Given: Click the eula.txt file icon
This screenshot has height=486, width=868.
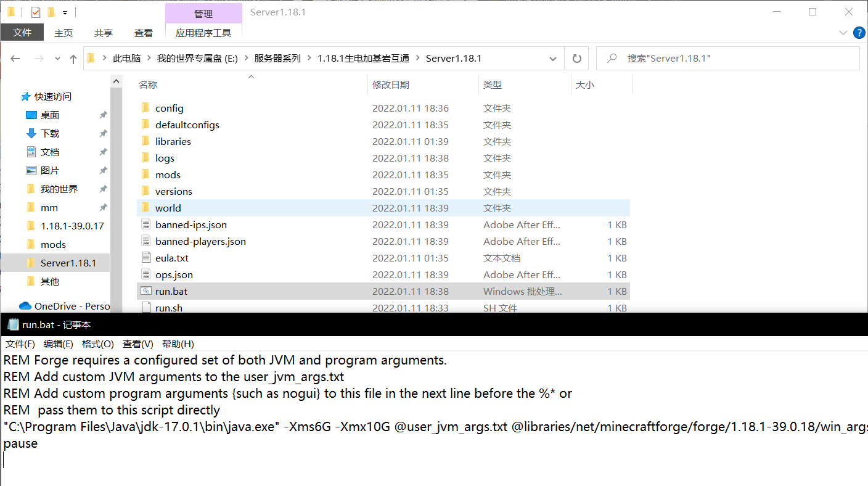Looking at the screenshot, I should click(x=145, y=258).
